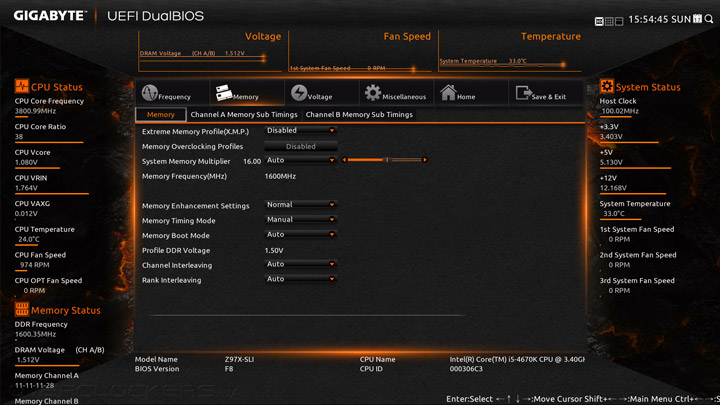720x405 pixels.
Task: Click the System Temperature graph line
Action: pyautogui.click(x=501, y=65)
